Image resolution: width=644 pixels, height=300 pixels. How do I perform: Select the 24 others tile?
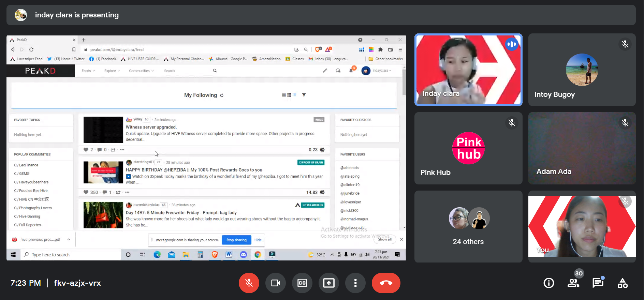point(468,226)
